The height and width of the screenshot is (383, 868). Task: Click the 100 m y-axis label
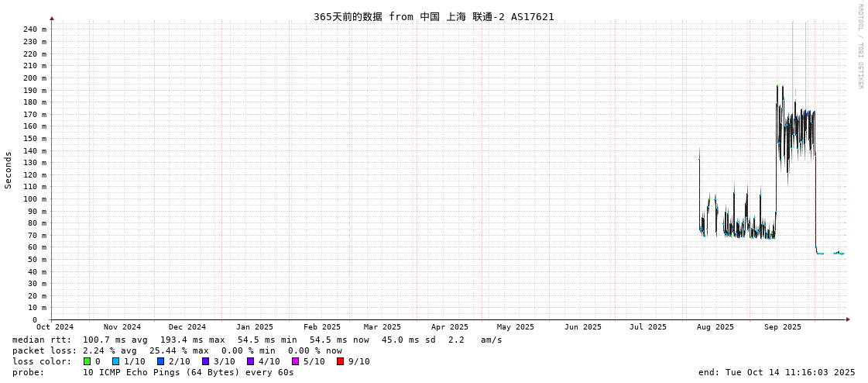pos(34,199)
